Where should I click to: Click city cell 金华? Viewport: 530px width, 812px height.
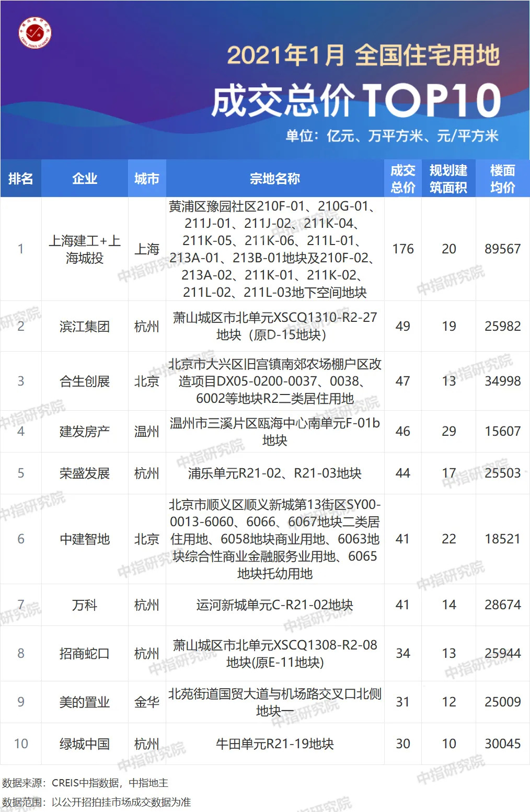point(147,702)
